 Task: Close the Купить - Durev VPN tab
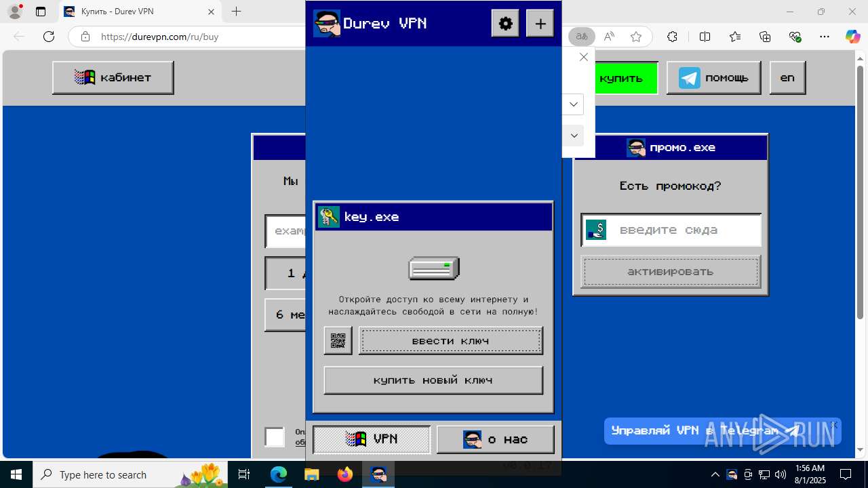click(x=211, y=12)
